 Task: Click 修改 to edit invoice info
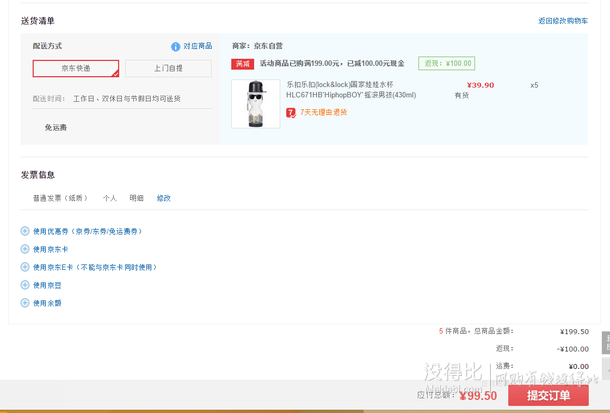click(x=164, y=198)
